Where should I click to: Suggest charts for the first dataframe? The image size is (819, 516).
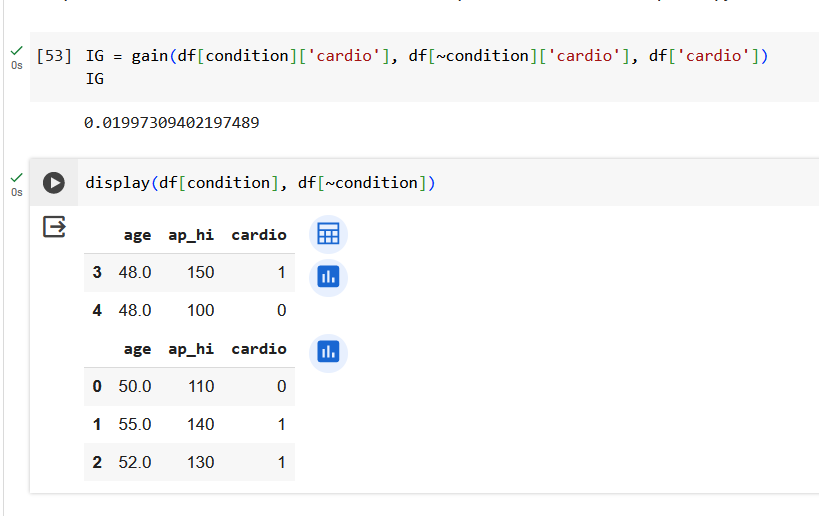[328, 277]
